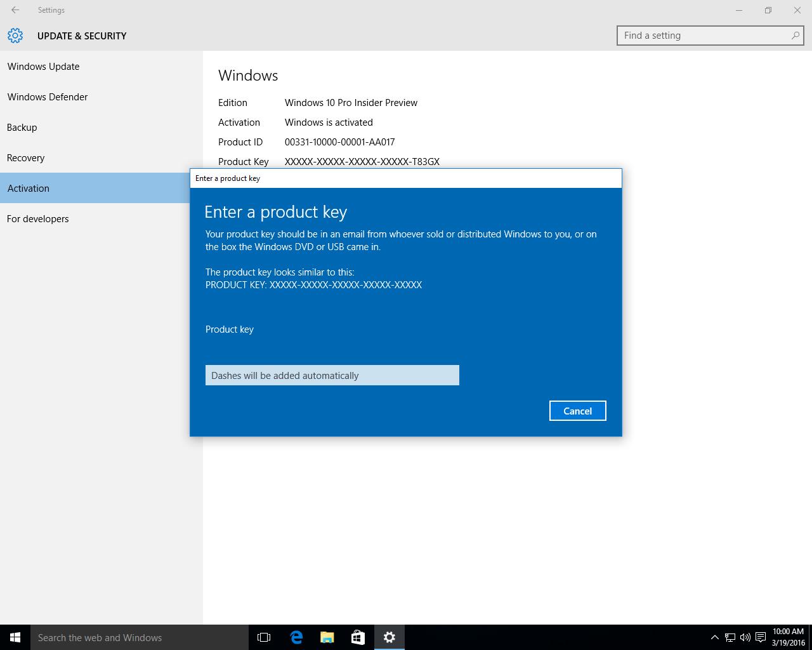Viewport: 812px width, 650px height.
Task: Click the search magnifier in Find a setting
Action: click(795, 36)
